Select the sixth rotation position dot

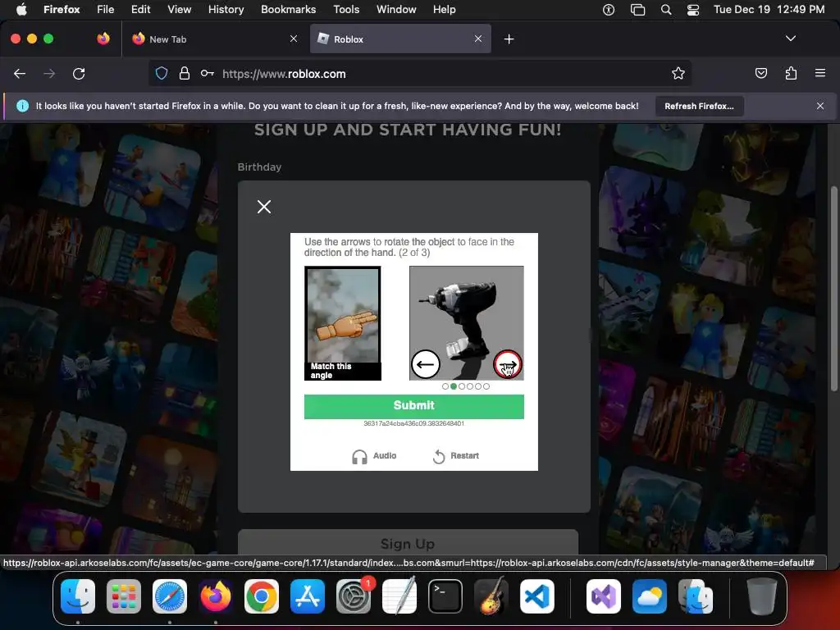pos(486,386)
